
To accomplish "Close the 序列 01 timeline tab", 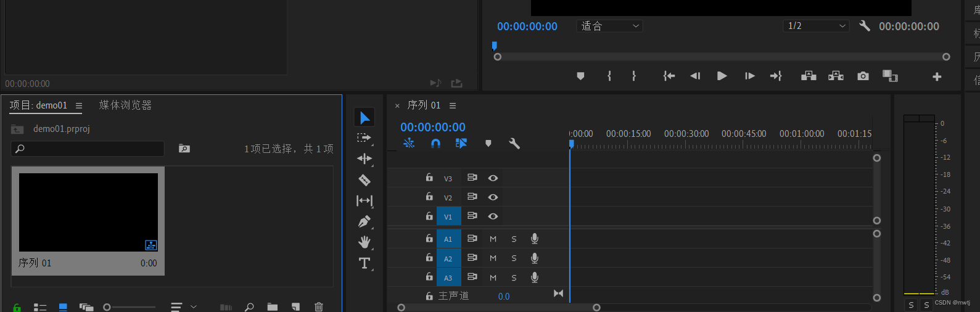I will (x=397, y=106).
